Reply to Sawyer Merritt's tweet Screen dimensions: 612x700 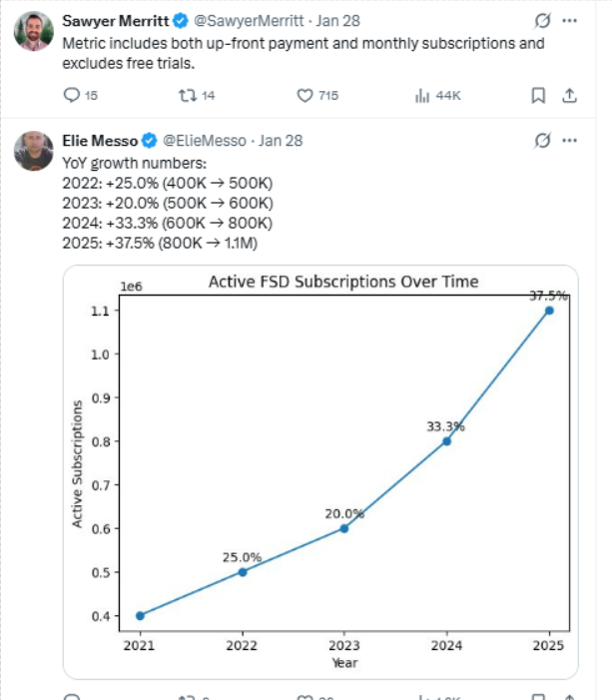[x=71, y=96]
